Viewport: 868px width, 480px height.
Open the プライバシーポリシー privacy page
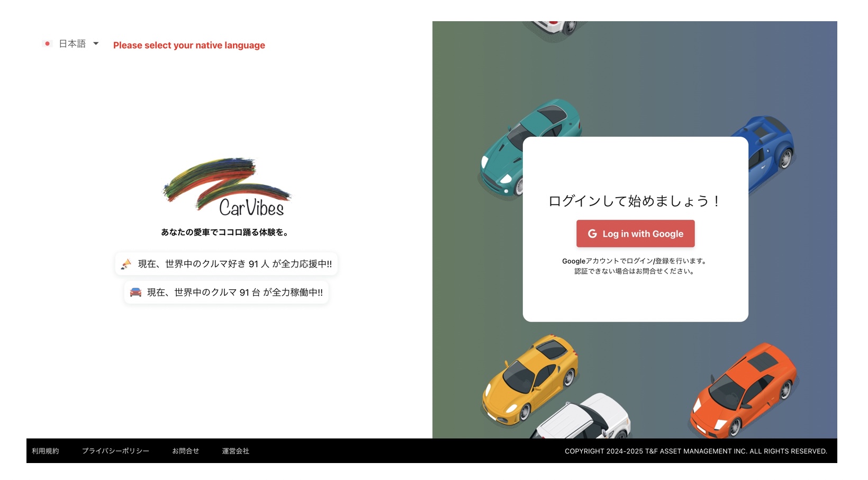[x=115, y=451]
